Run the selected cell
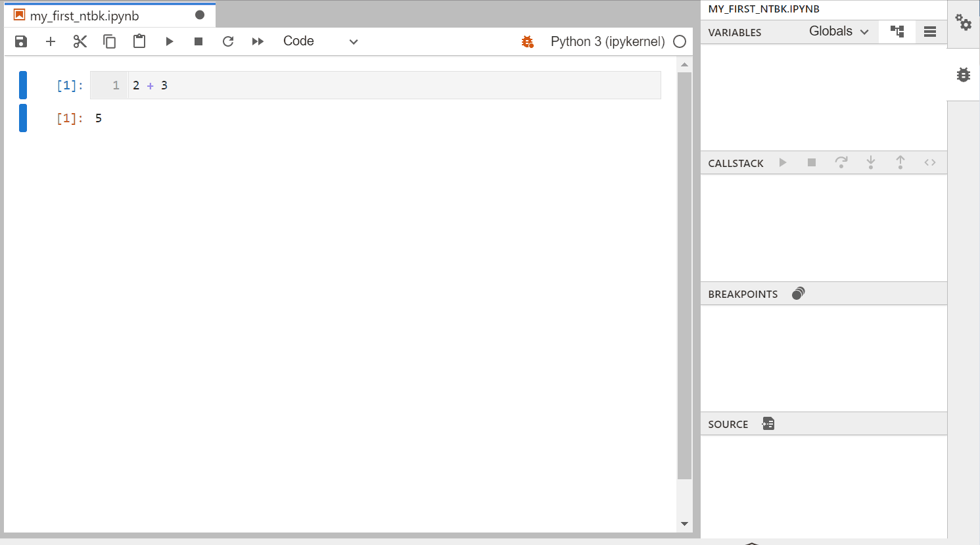 [x=169, y=41]
